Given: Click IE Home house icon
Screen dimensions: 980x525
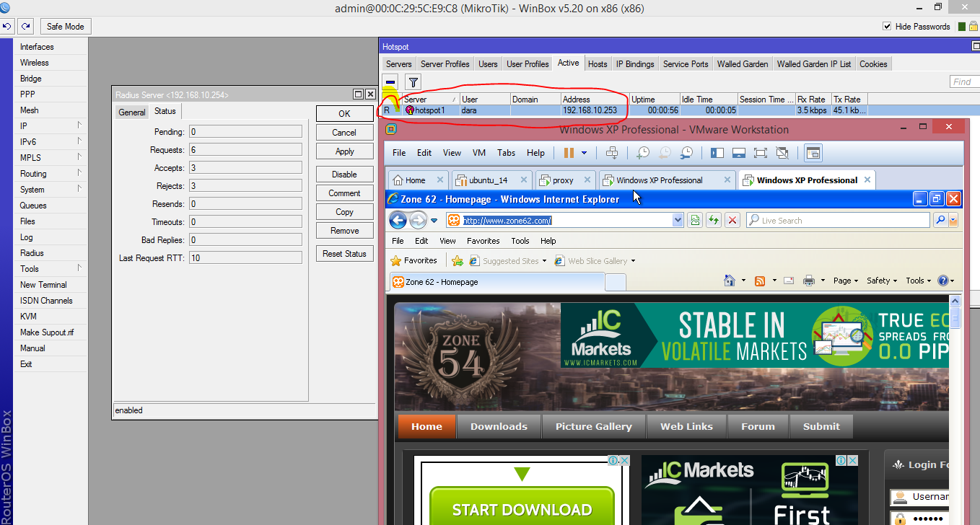Looking at the screenshot, I should click(729, 281).
